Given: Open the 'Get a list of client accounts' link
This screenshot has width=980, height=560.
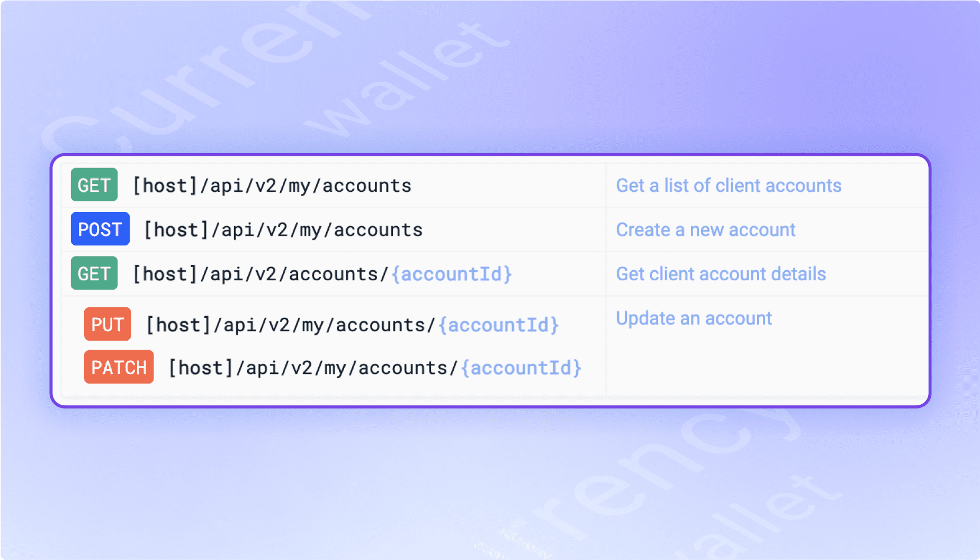Looking at the screenshot, I should [x=729, y=185].
